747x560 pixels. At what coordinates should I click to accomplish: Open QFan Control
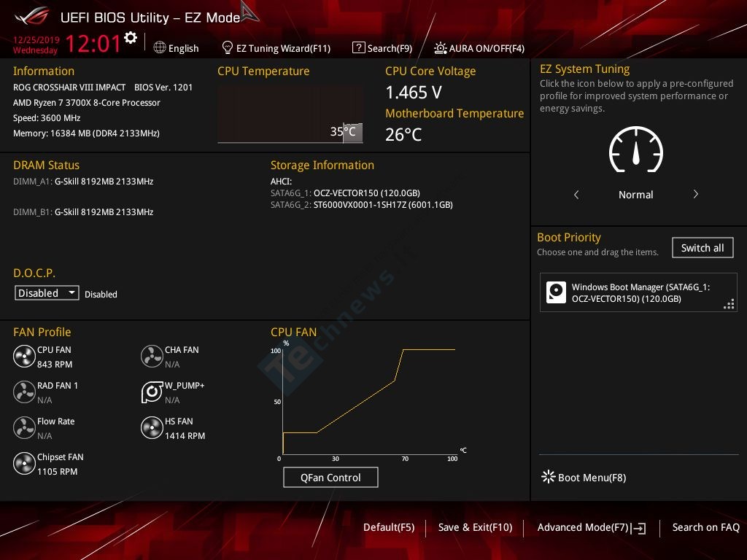330,477
